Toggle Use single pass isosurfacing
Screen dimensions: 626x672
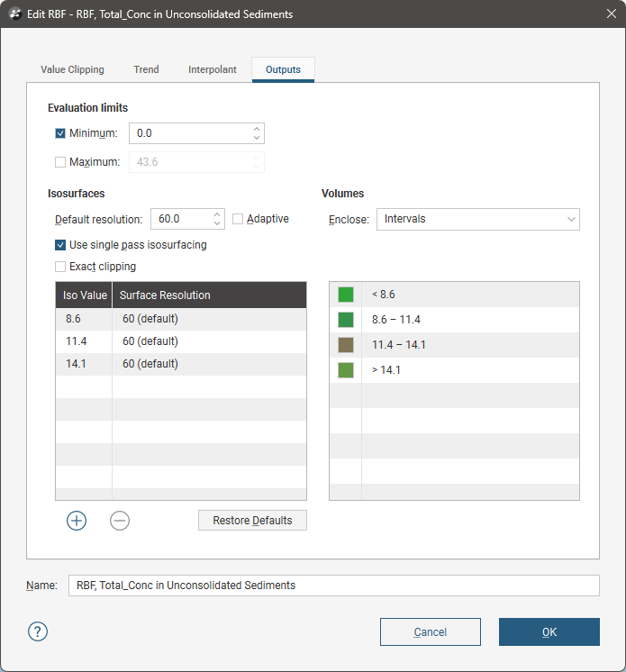pyautogui.click(x=60, y=245)
